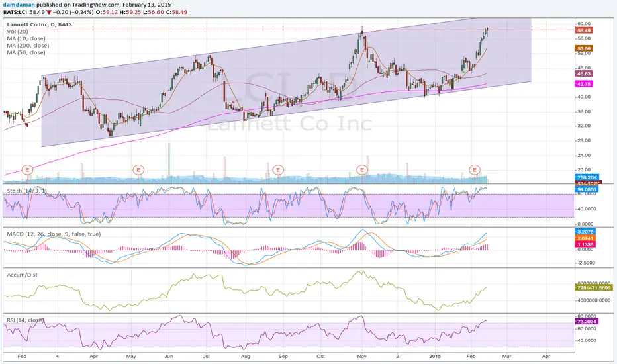
Task: Click the 'Oct' label on time axis
Action: [x=320, y=357]
